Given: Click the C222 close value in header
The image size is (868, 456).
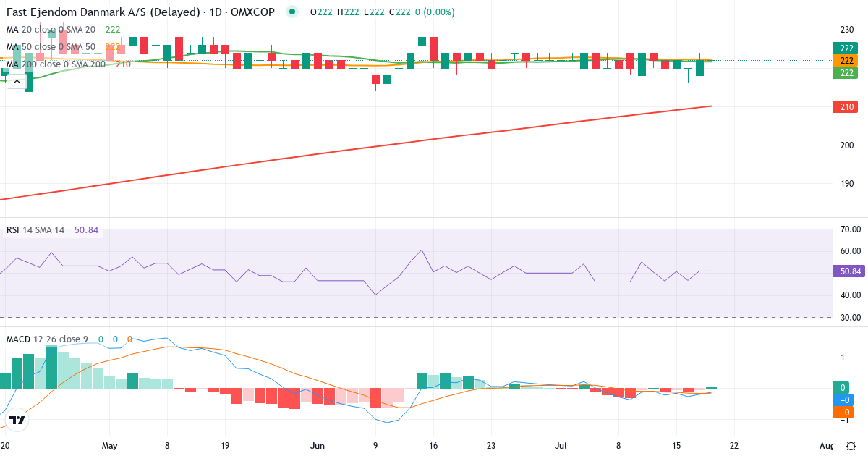Looking at the screenshot, I should point(401,12).
